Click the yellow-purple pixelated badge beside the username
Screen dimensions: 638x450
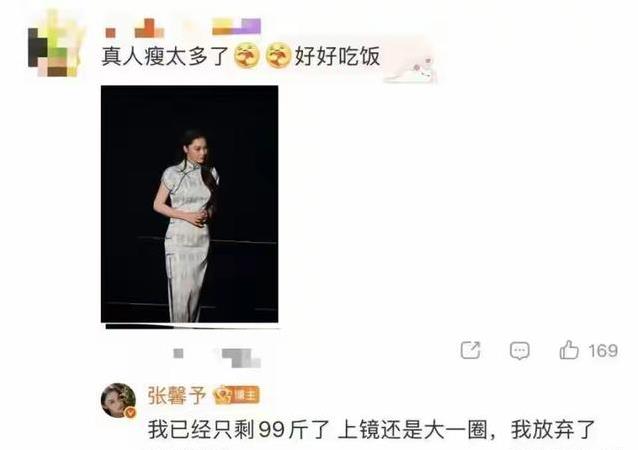[x=236, y=26]
